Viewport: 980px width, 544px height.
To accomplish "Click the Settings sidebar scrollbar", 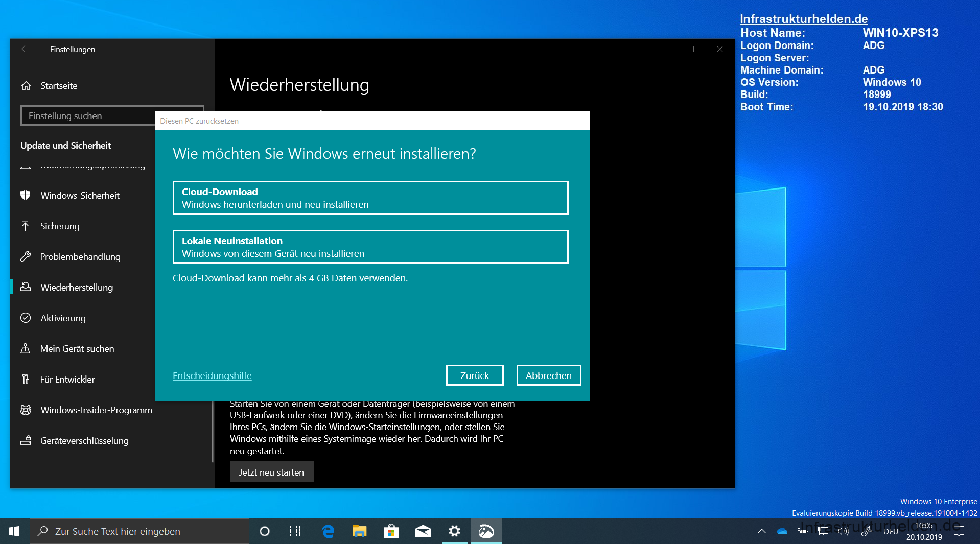I will tap(213, 432).
